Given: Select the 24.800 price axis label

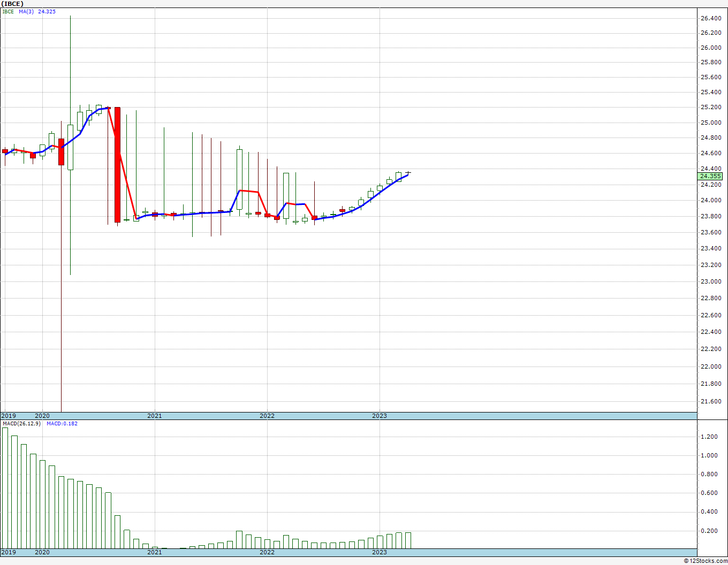Looking at the screenshot, I should [x=711, y=138].
